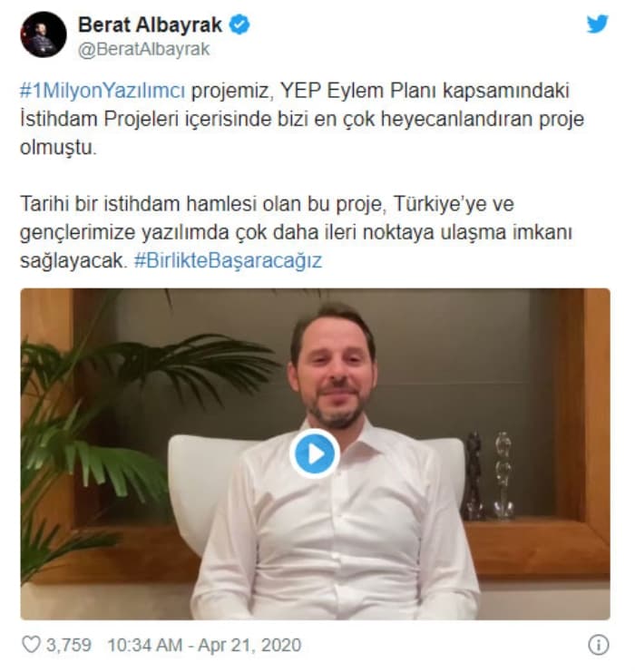This screenshot has height=672, width=635.
Task: Open the #1MilyonYazılımcı hashtag
Action: pos(103,91)
